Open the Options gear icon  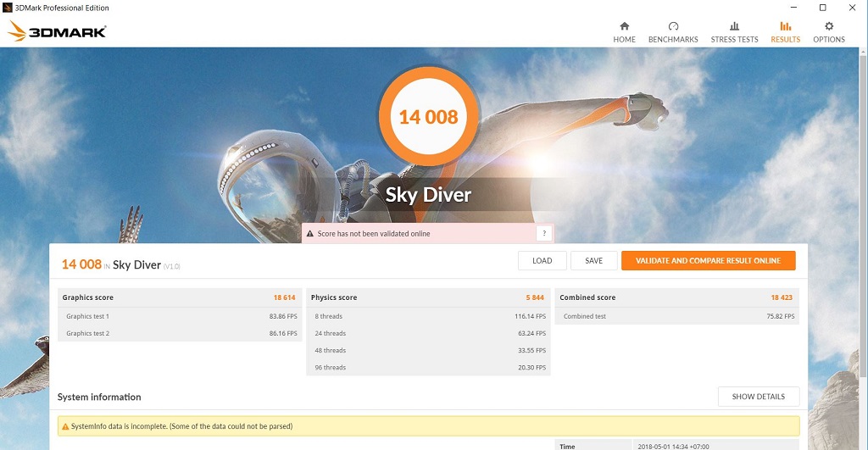(x=829, y=26)
